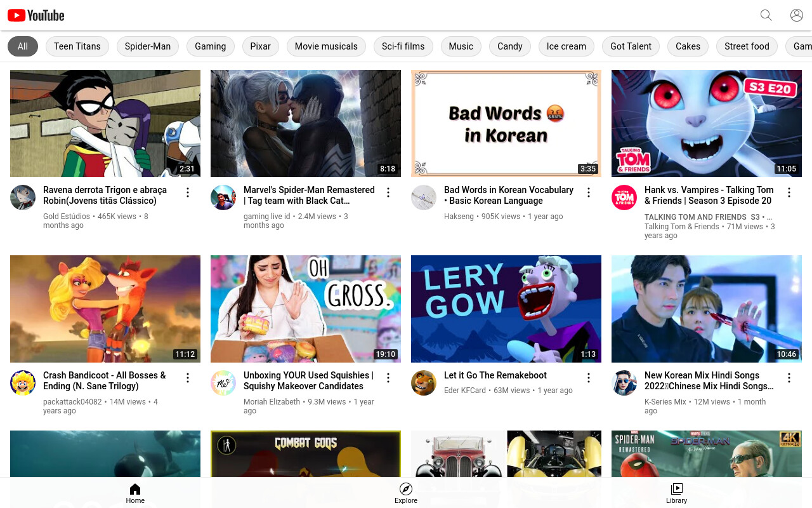
Task: Choose the Sci-fi films chip
Action: click(x=403, y=46)
